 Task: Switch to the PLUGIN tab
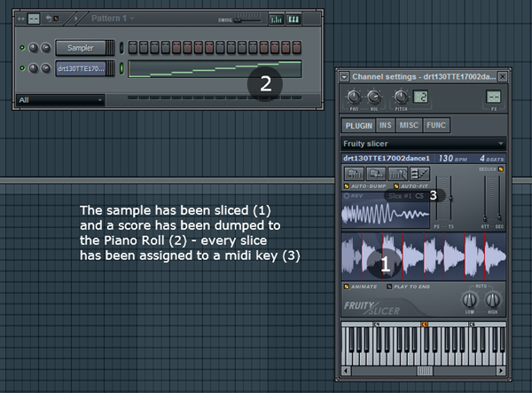pyautogui.click(x=358, y=126)
